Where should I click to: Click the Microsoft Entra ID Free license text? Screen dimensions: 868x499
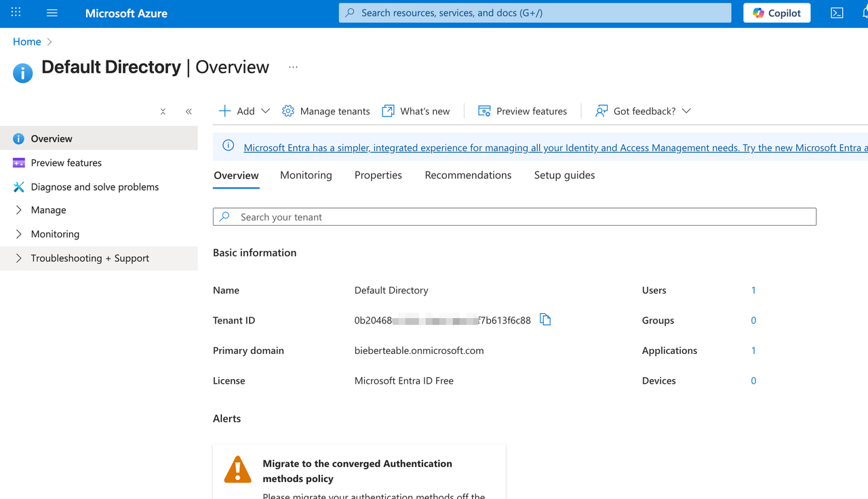pos(404,380)
